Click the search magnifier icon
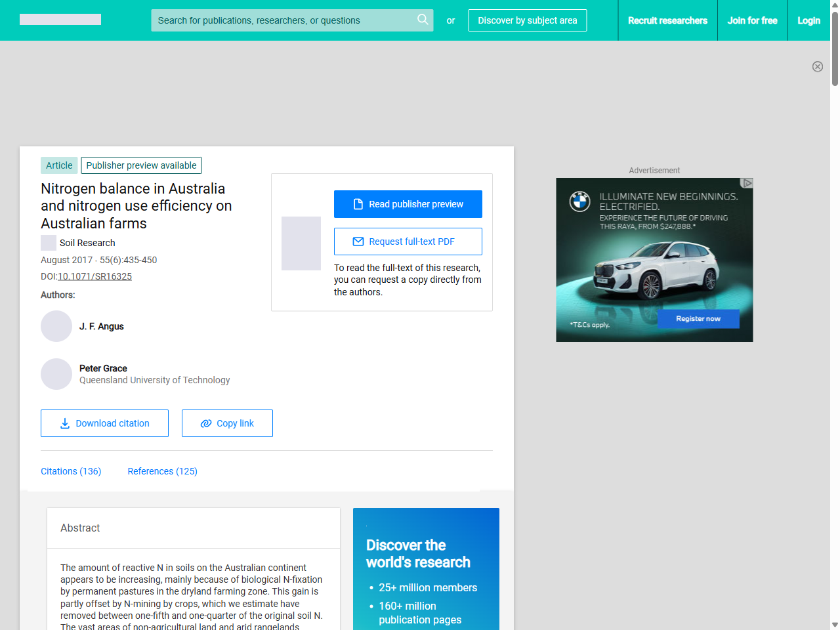The image size is (840, 630). tap(423, 20)
